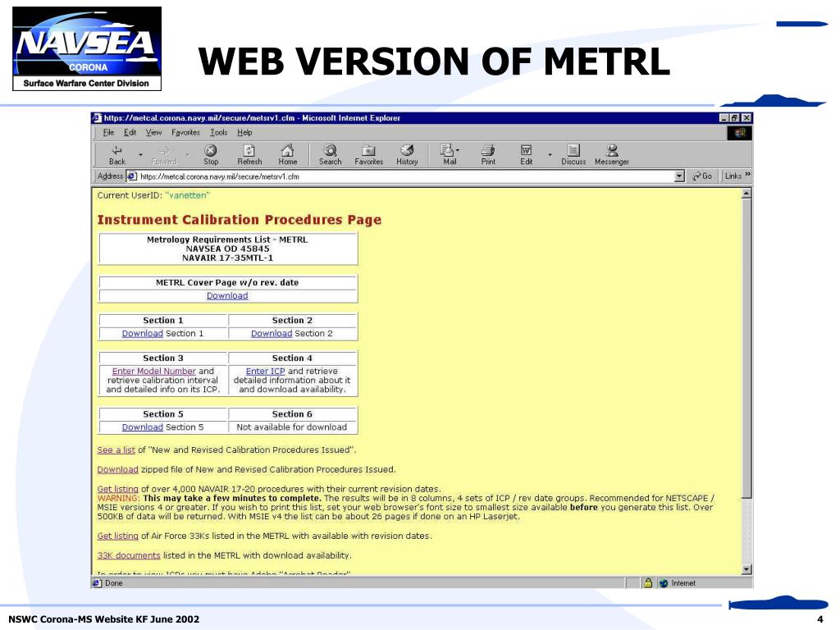Screen dimensions: 840x630
Task: Click the 'Section 4' header cell
Action: pyautogui.click(x=292, y=358)
